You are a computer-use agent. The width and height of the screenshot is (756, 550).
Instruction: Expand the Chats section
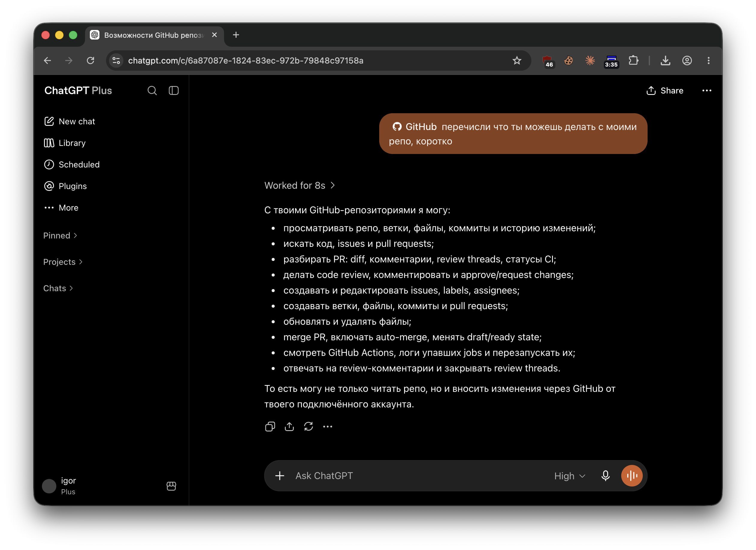[58, 288]
